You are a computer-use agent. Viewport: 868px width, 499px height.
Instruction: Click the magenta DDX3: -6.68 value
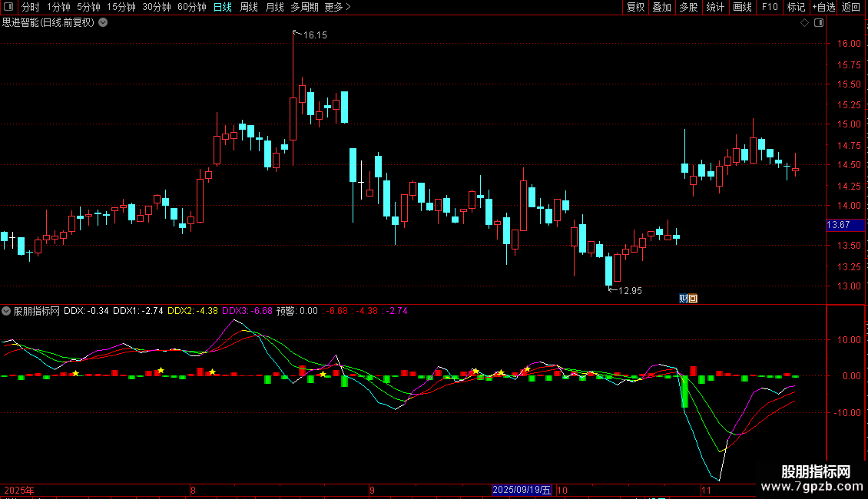247,311
